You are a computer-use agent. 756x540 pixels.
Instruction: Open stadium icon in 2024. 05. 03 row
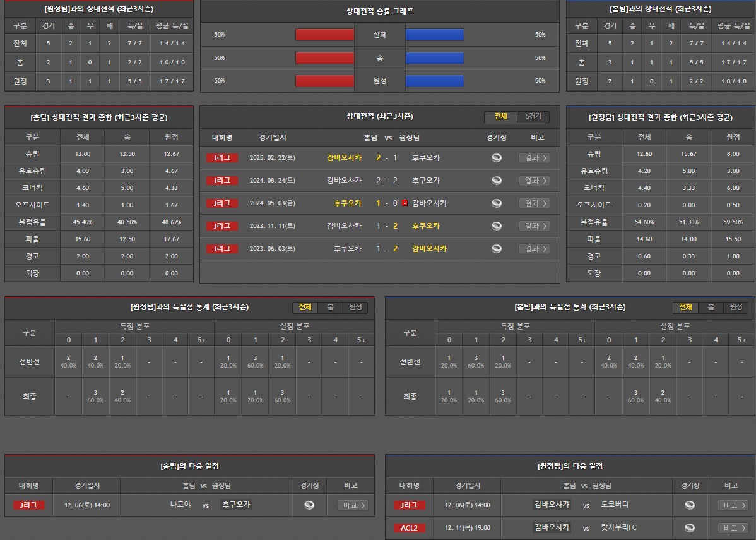click(x=497, y=203)
